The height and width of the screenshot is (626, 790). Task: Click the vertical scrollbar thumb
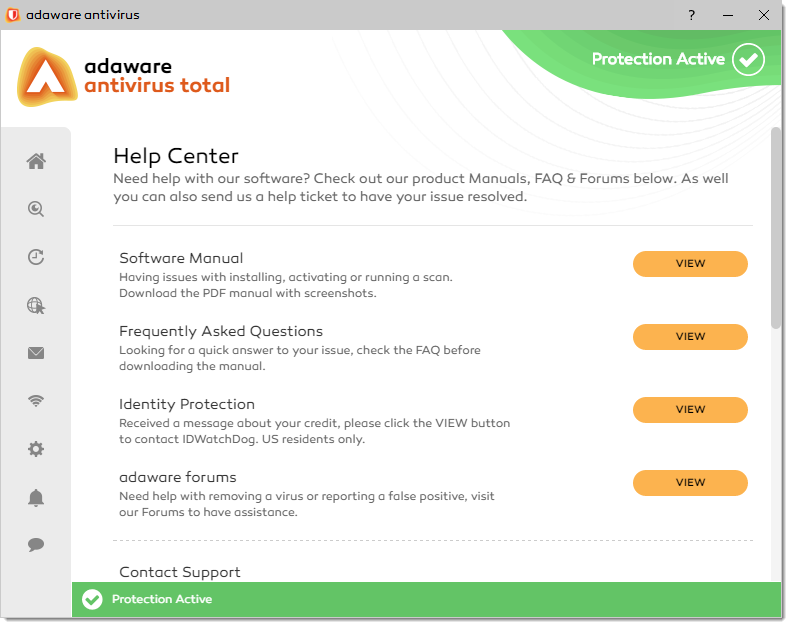pyautogui.click(x=776, y=228)
